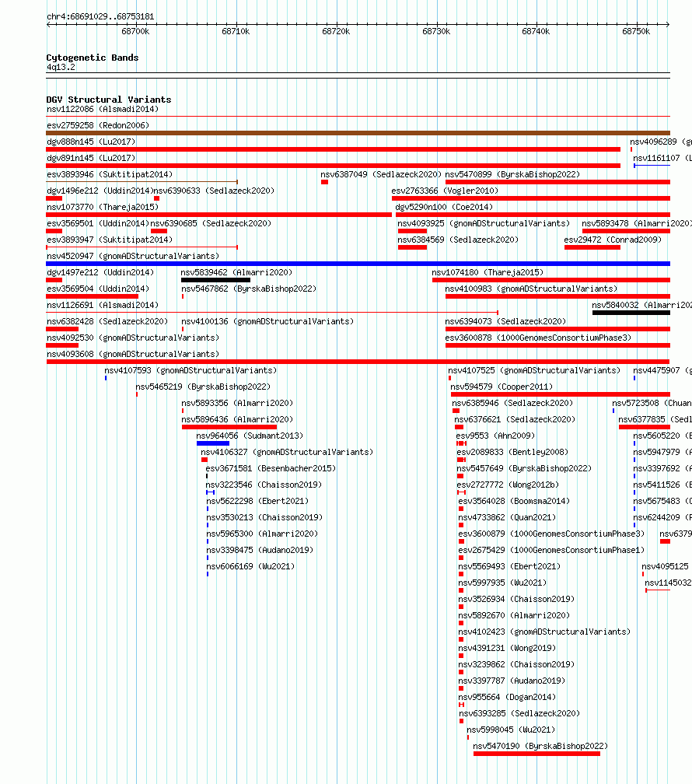Open nsv6066169 (Wu2021) label
The image size is (692, 784).
tap(250, 566)
